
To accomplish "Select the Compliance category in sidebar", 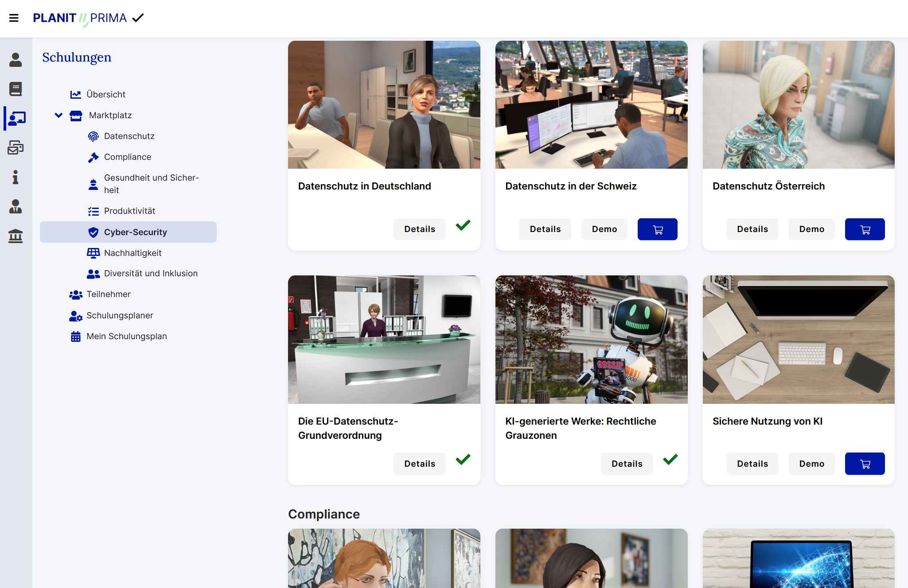I will [128, 157].
